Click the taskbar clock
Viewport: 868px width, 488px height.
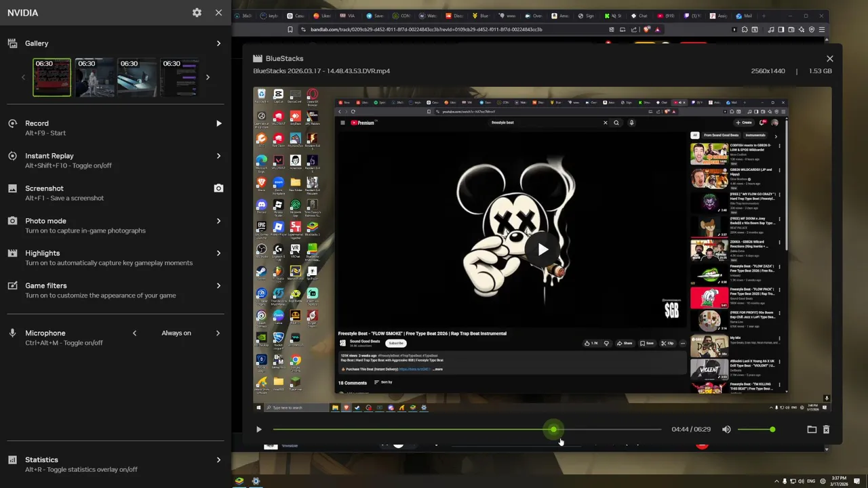(838, 481)
